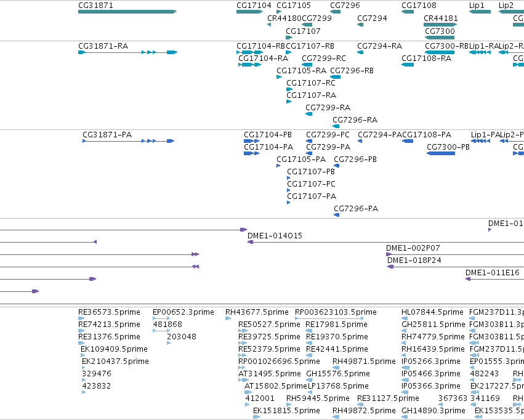Select the RH43677.5prime EST label
This screenshot has height=420, width=524.
click(x=257, y=312)
